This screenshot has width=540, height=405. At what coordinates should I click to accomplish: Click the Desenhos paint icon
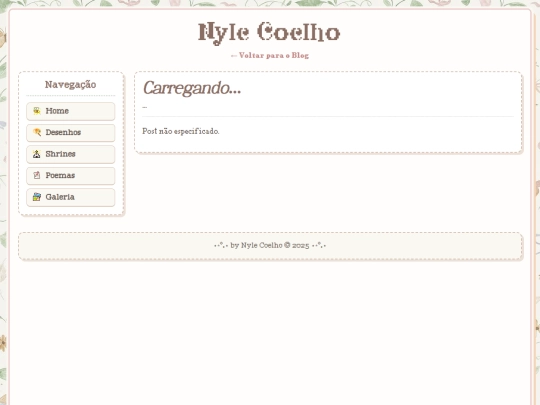tap(37, 132)
